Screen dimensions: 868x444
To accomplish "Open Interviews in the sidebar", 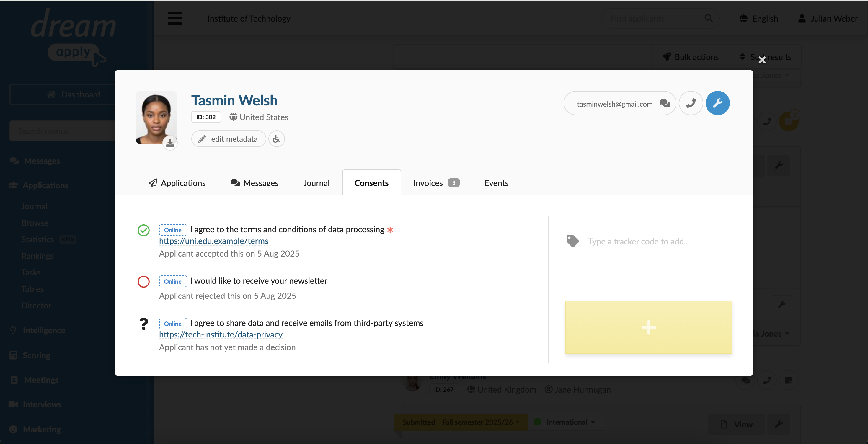I will (35, 405).
